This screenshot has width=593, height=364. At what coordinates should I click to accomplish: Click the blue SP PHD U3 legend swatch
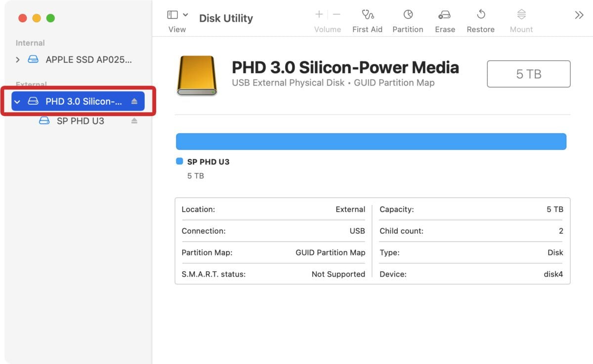[179, 162]
